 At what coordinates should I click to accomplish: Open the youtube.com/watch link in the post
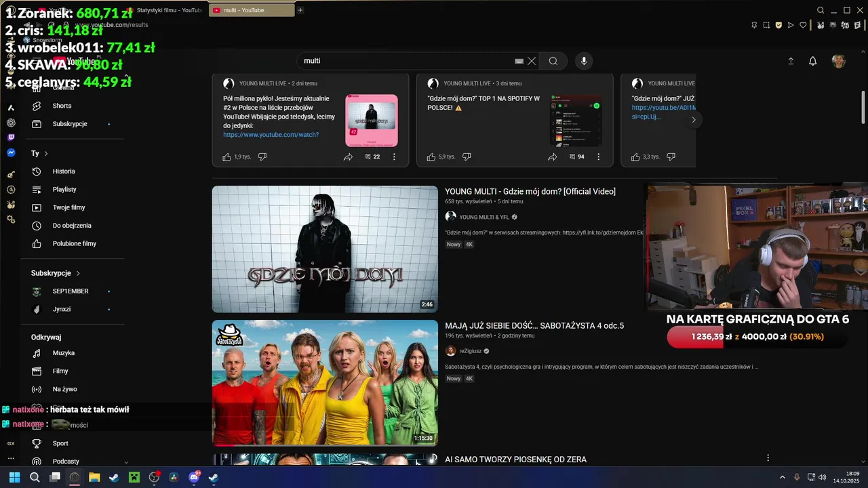tap(271, 135)
